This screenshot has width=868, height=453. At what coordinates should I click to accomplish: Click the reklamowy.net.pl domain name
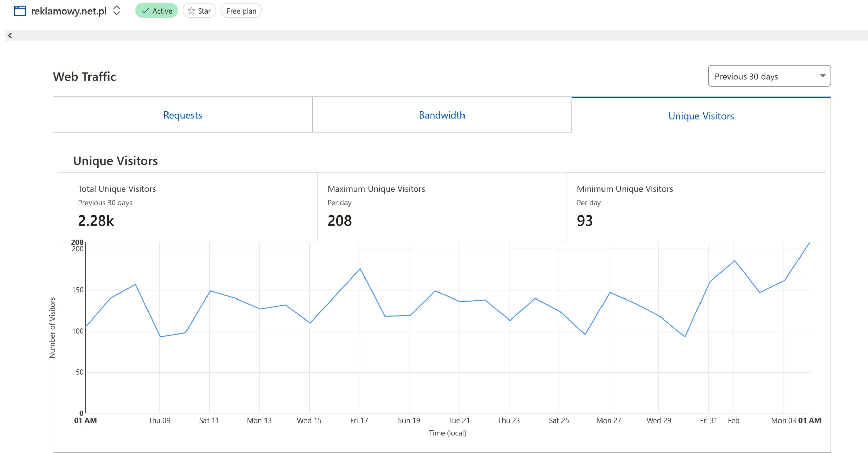pyautogui.click(x=69, y=11)
